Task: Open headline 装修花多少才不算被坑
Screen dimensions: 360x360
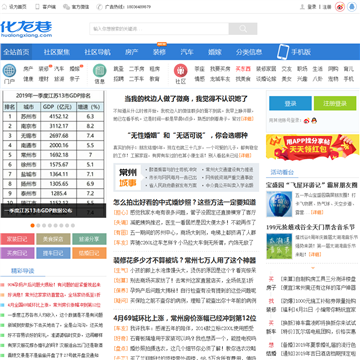Action: coord(185,260)
